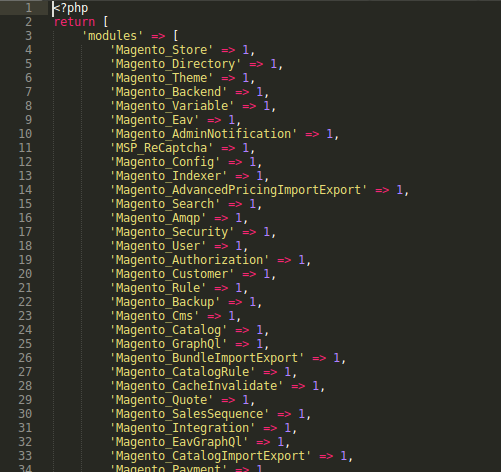Click line number 33 in gutter
This screenshot has height=472, width=501.
pos(25,456)
